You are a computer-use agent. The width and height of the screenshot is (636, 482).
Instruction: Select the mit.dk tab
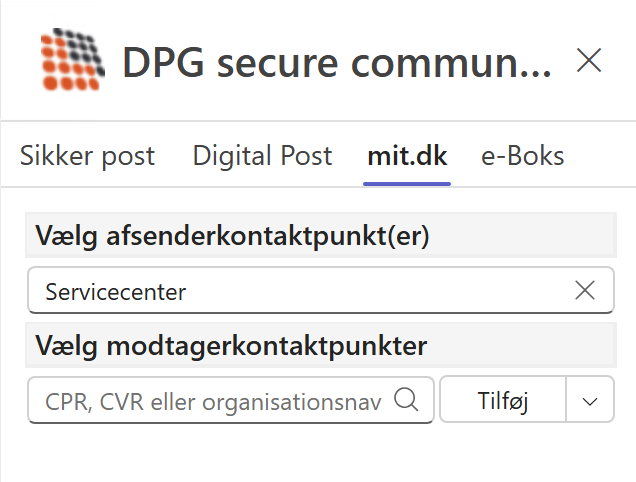point(407,156)
